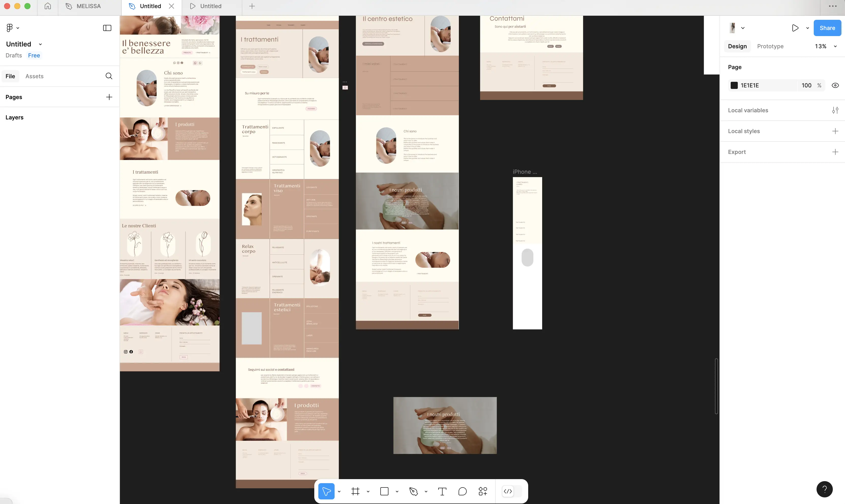This screenshot has width=845, height=504.
Task: Select the Move tool in bottom toolbar
Action: coord(326,491)
